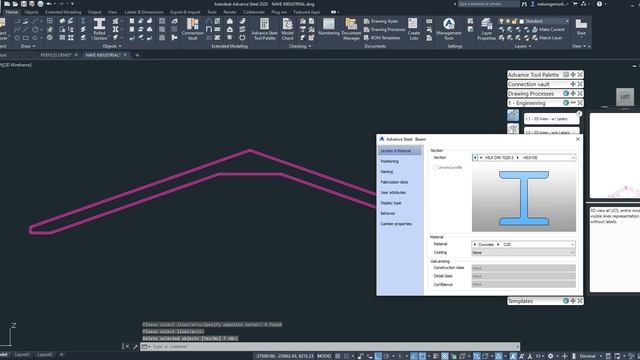Open the Connection Vault
640x360 pixels.
point(192,29)
